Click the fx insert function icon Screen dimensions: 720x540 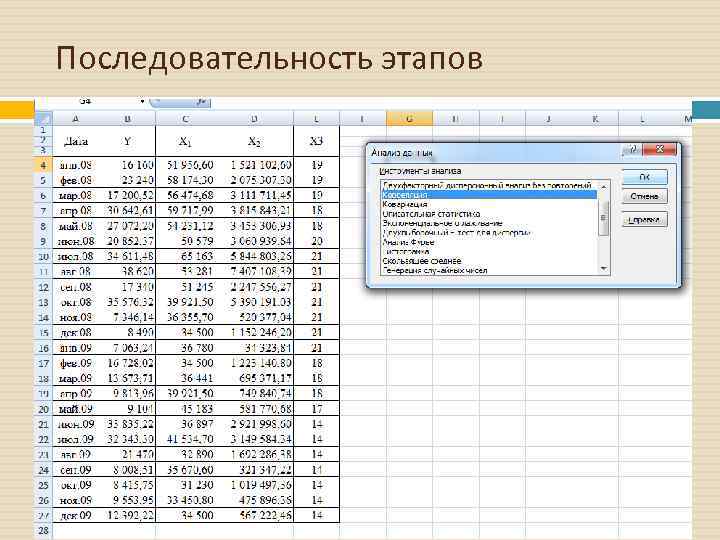[x=201, y=101]
